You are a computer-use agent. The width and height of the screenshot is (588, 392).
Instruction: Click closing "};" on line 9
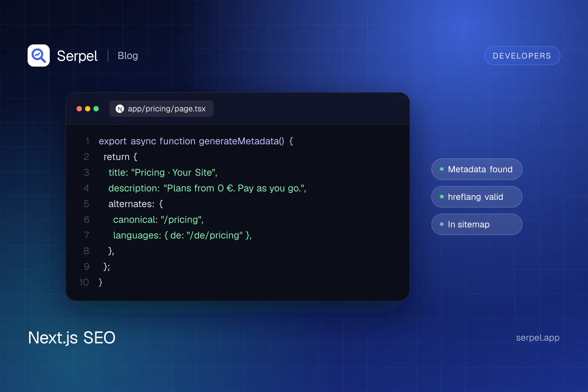[107, 267]
